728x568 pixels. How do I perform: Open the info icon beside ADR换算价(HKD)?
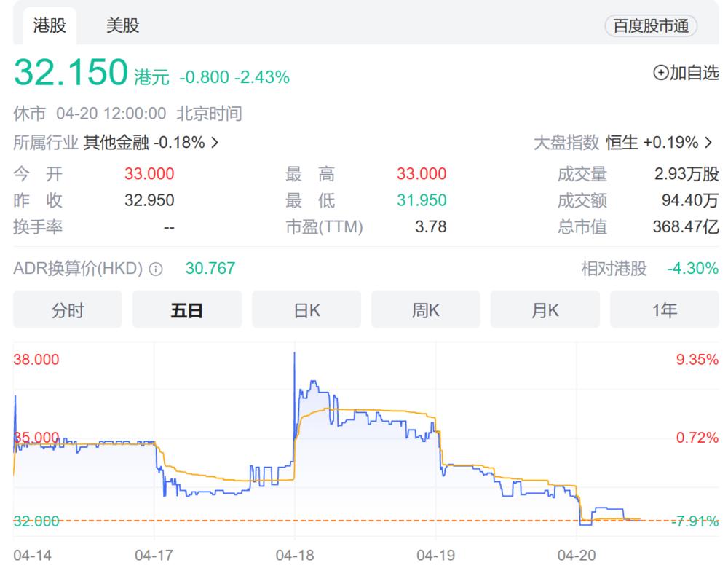[x=155, y=268]
